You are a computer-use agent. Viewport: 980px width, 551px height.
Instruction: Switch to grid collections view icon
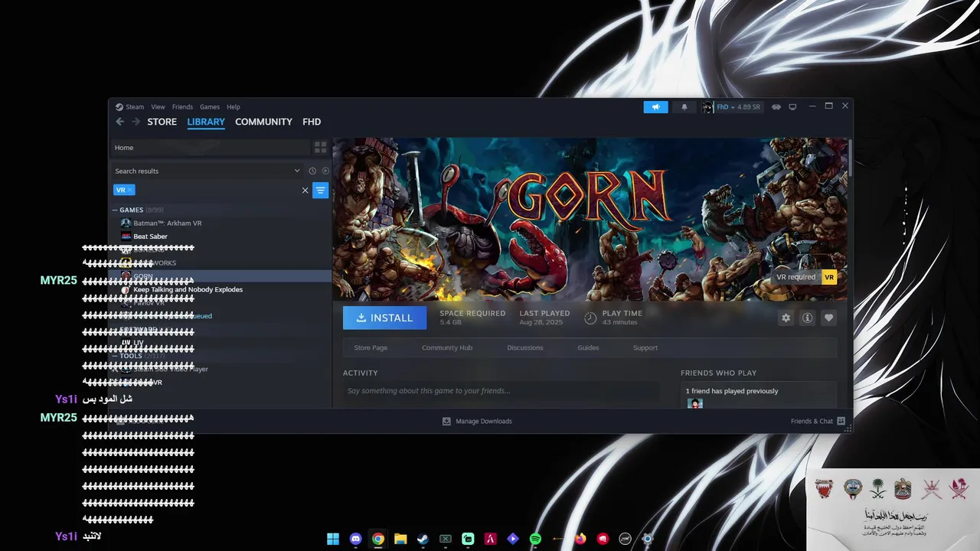[x=320, y=148]
